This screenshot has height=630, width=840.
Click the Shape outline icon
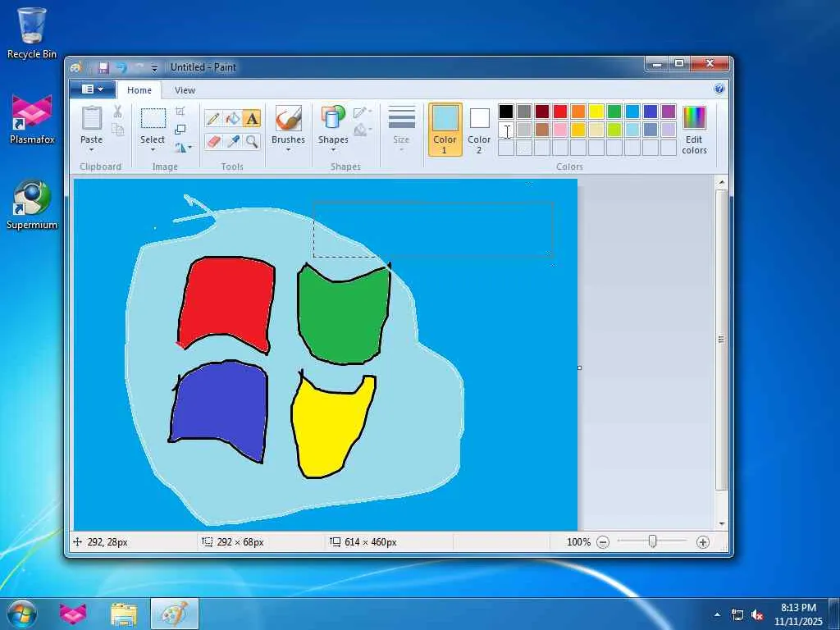coord(360,112)
